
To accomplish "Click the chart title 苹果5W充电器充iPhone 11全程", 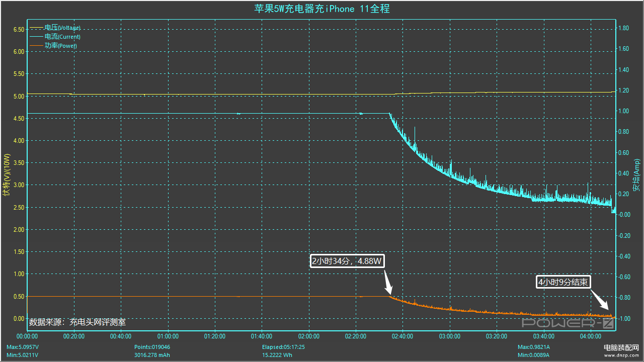I will pos(321,9).
